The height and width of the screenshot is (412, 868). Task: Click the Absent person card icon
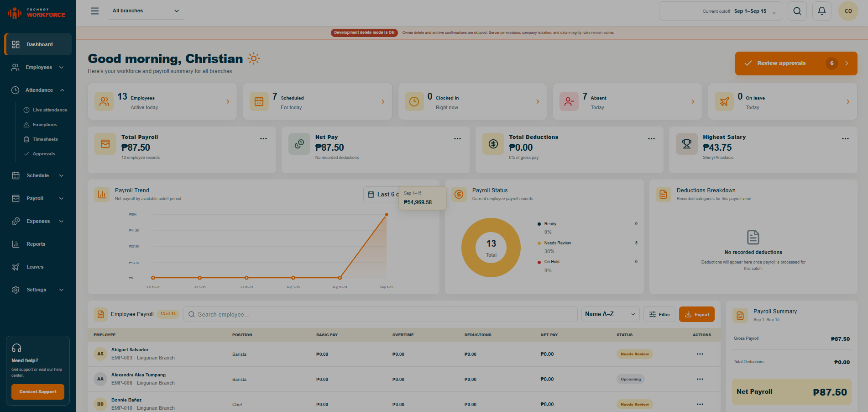click(569, 101)
